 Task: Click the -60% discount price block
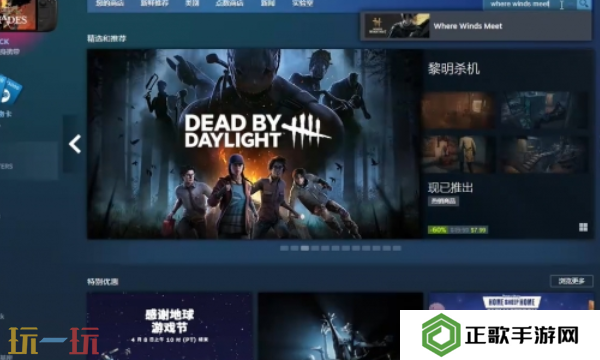(x=458, y=230)
